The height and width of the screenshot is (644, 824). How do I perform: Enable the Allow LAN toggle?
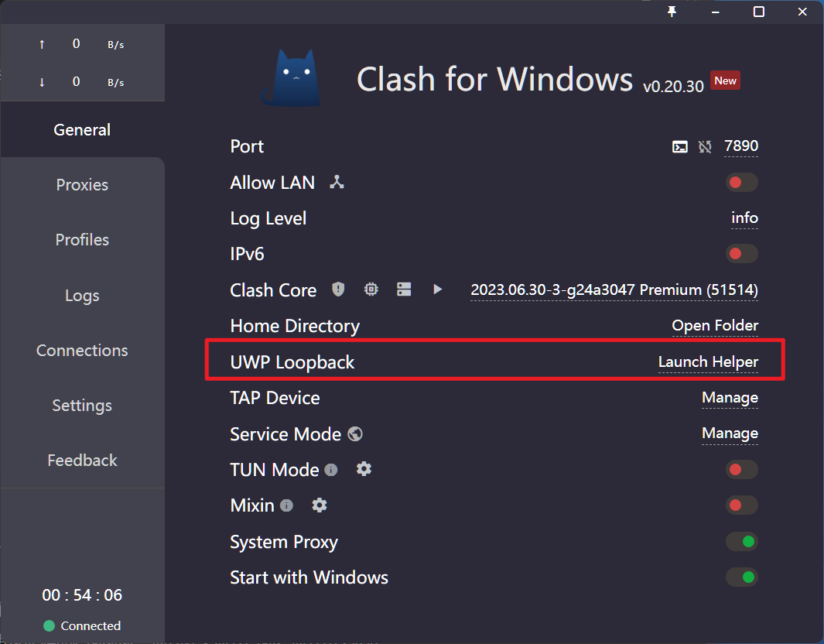tap(741, 183)
